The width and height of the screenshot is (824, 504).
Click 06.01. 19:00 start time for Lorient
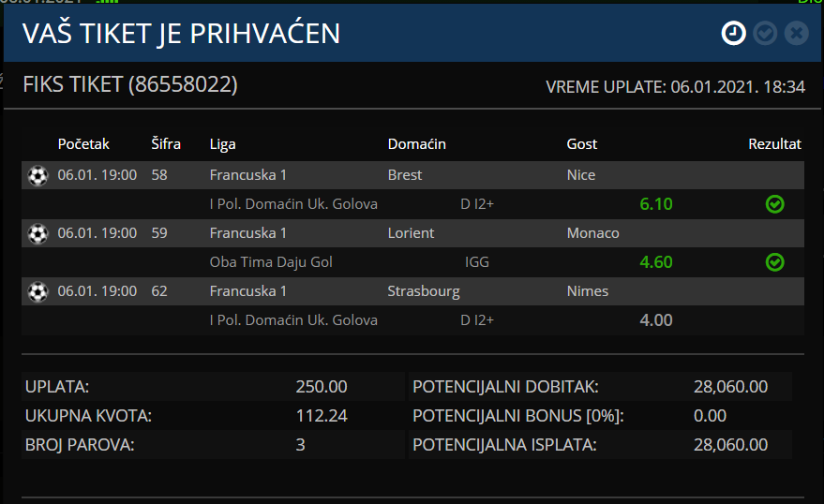pos(97,233)
